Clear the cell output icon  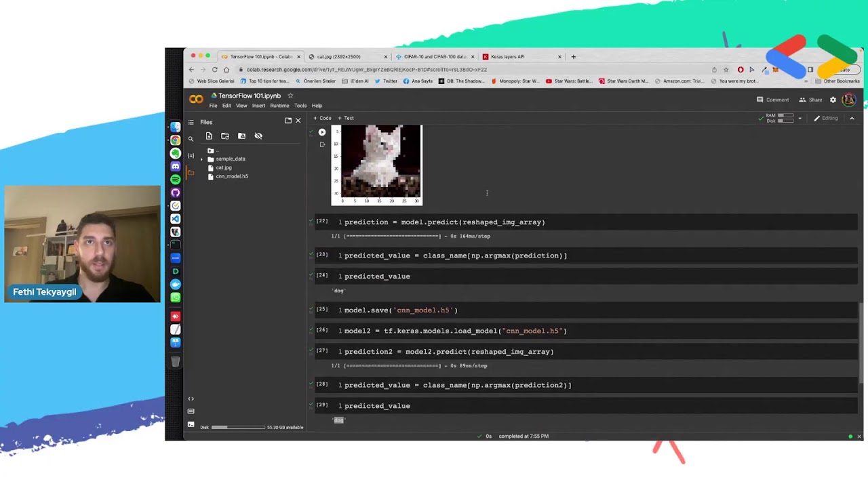(322, 144)
